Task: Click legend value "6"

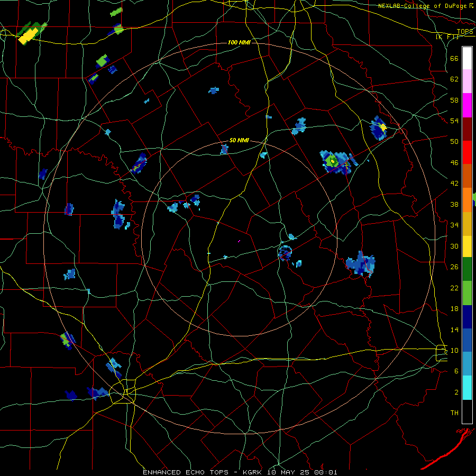Action: click(456, 371)
